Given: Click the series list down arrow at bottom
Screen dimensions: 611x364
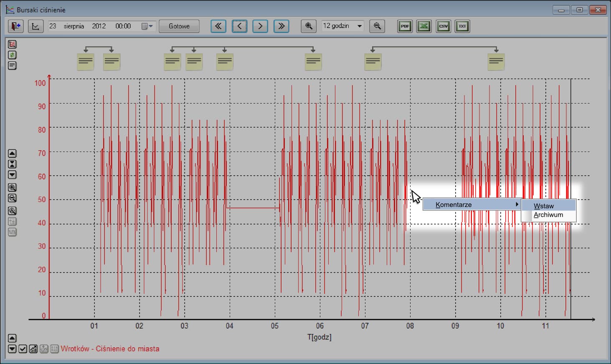Looking at the screenshot, I should [x=12, y=349].
